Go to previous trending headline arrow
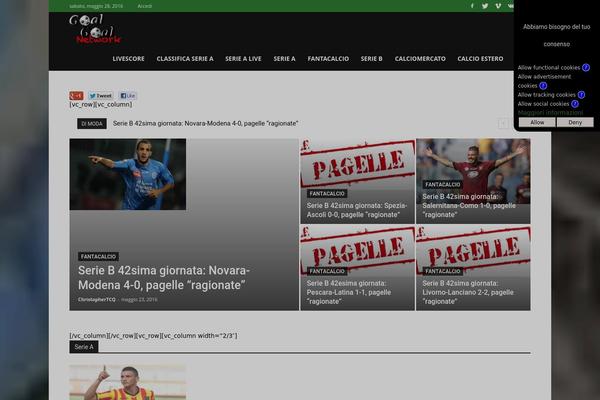 503,123
